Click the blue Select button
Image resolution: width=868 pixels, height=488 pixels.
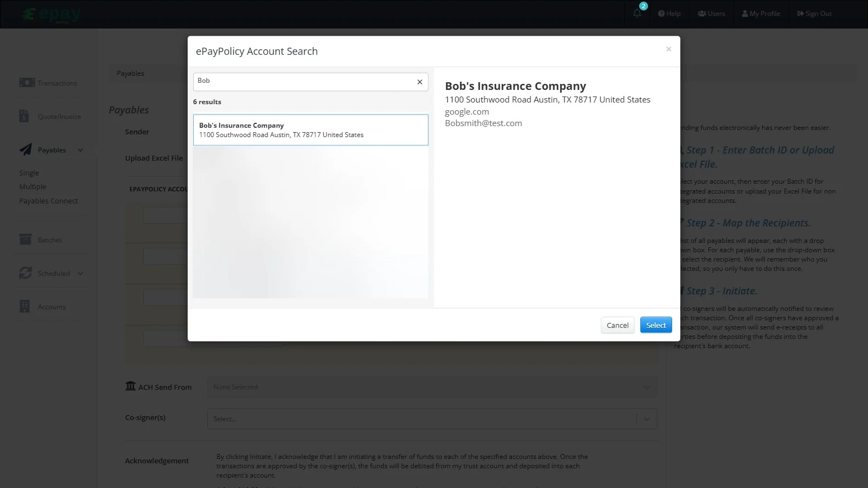pyautogui.click(x=656, y=325)
